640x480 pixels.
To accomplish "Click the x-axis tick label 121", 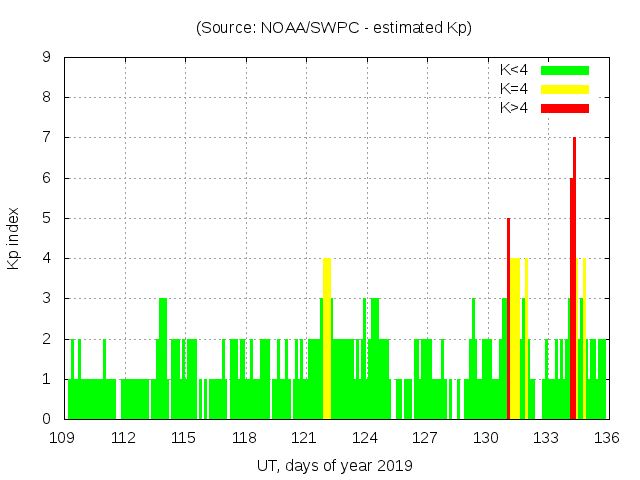I will coord(305,438).
